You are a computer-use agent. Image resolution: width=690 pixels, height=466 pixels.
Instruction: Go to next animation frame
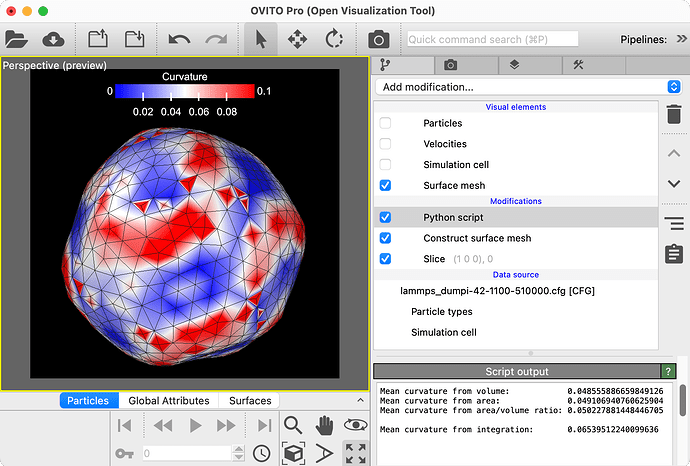pos(226,426)
